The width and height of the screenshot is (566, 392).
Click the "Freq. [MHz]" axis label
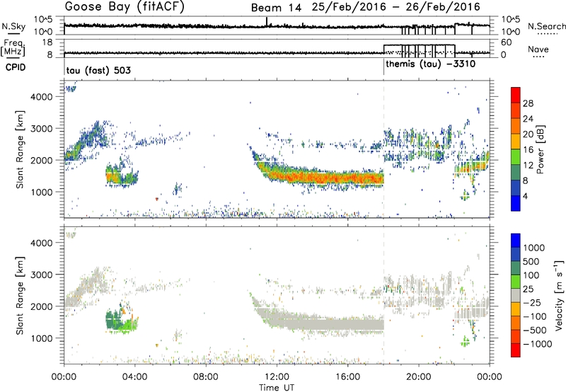[13, 47]
